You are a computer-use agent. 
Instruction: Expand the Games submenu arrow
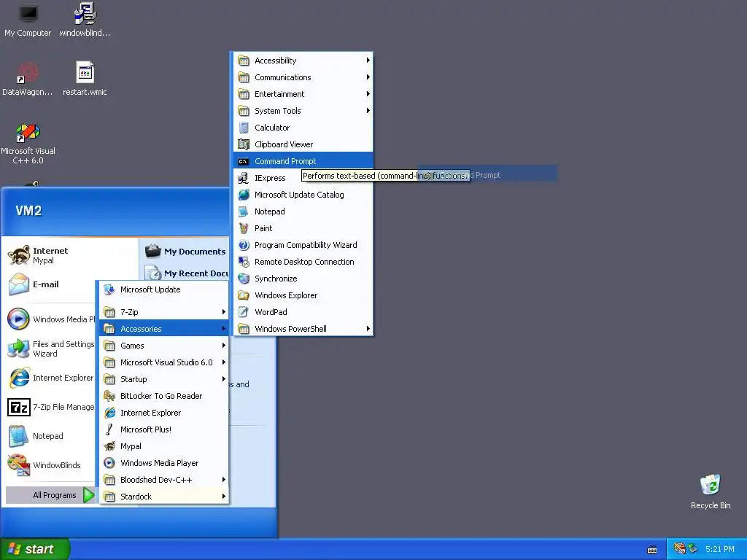(x=223, y=345)
